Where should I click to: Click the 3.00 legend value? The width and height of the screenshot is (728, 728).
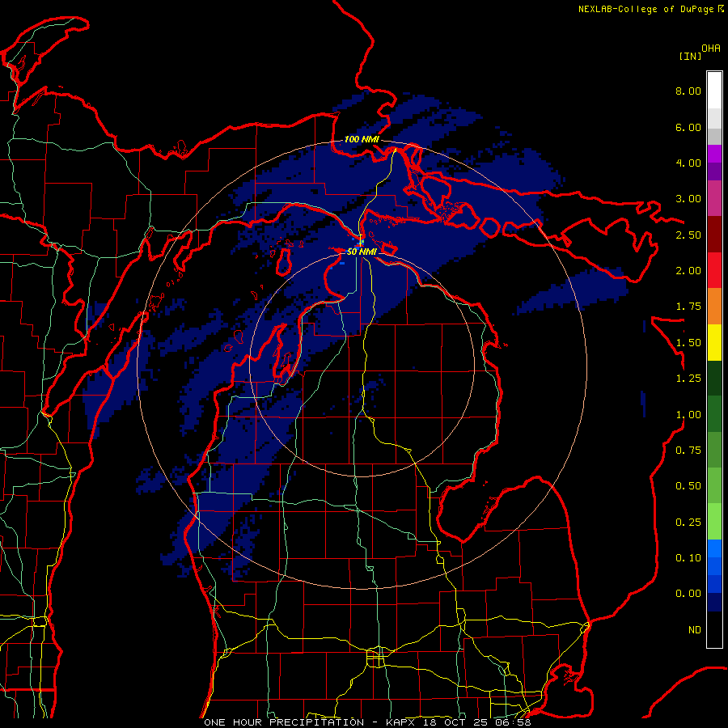688,199
